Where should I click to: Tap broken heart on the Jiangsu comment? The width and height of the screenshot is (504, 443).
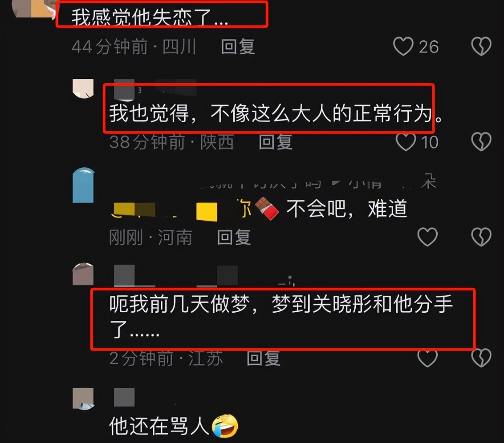pos(481,358)
